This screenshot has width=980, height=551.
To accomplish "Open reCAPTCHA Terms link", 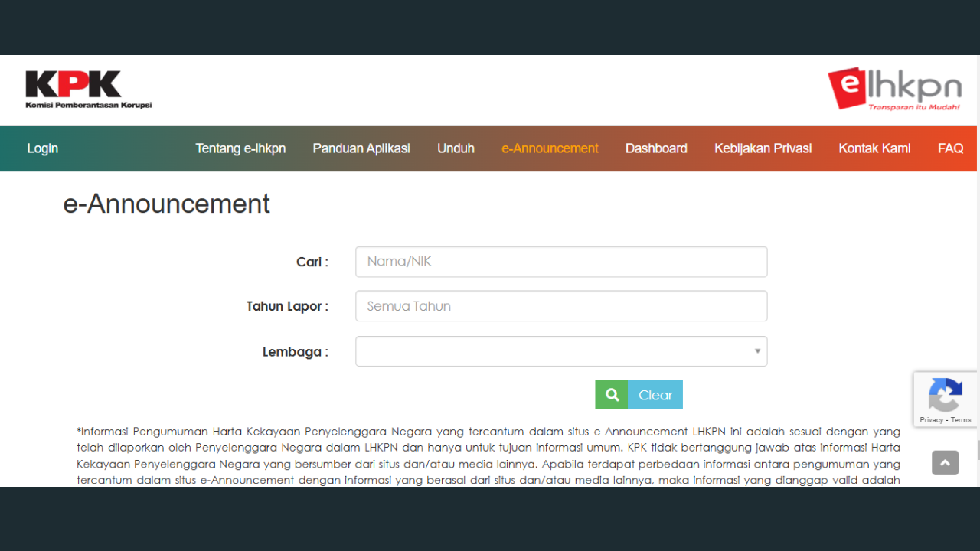I will tap(961, 419).
